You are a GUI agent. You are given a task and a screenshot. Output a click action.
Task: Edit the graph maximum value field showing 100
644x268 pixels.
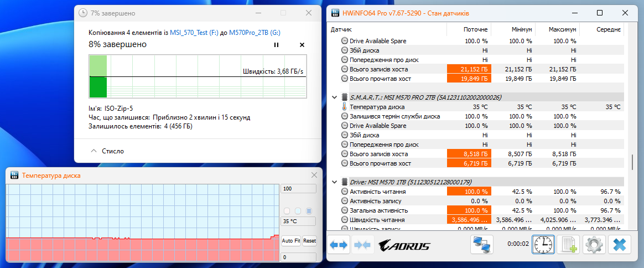(x=299, y=189)
